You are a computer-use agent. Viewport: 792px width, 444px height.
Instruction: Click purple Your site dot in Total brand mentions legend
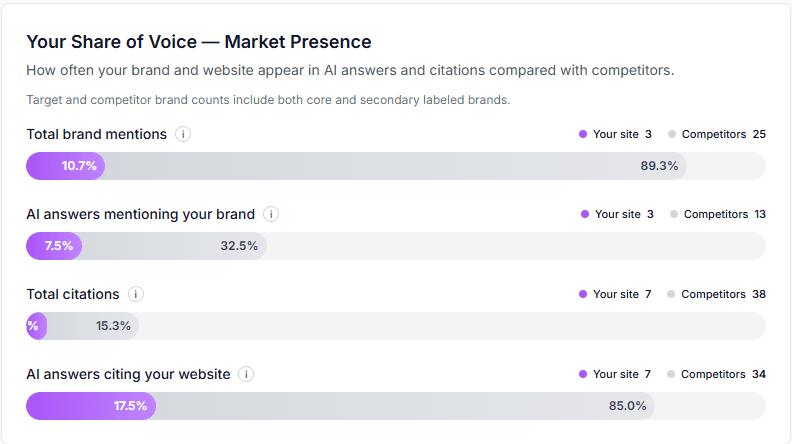pos(582,134)
